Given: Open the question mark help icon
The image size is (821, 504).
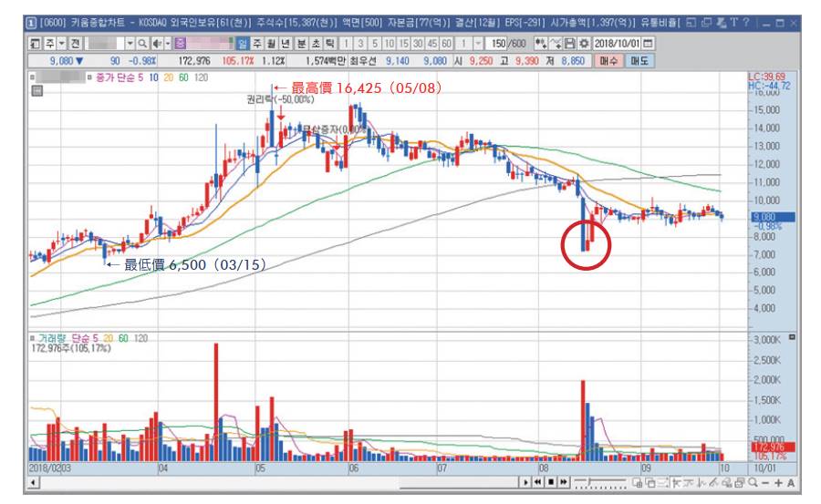Looking at the screenshot, I should click(745, 23).
